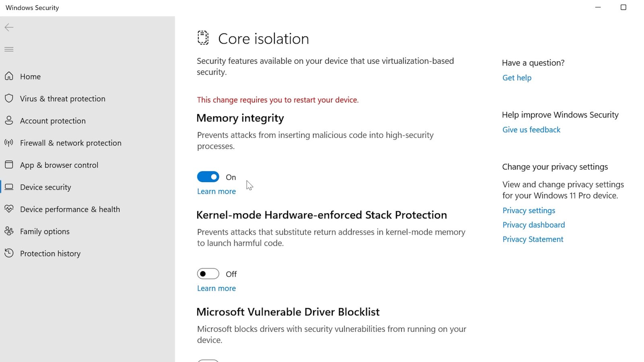
Task: Open Give us feedback
Action: point(531,130)
